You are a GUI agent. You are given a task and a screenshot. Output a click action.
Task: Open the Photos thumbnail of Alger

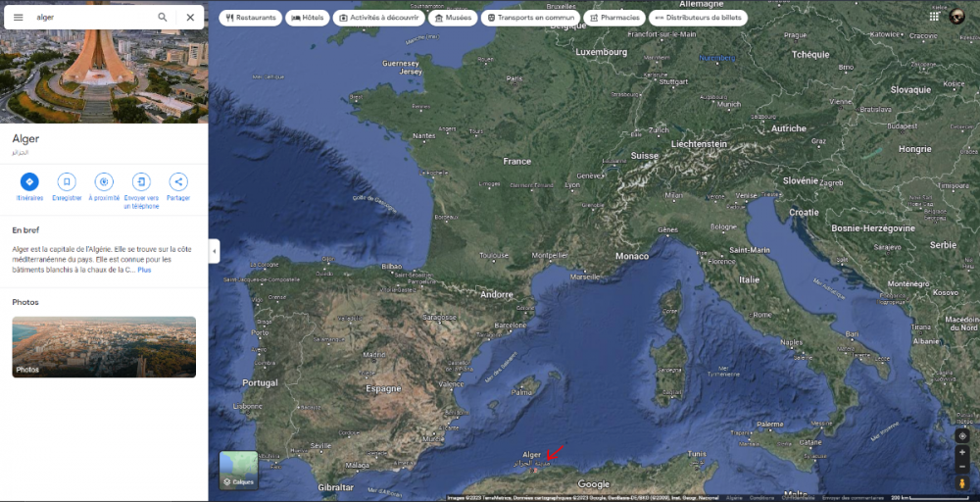pos(104,347)
